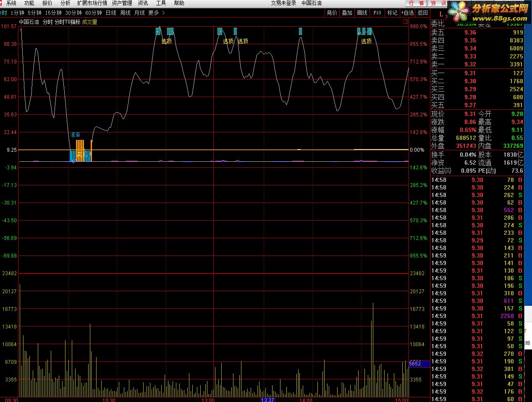Click the 最低 value 9.11

pyautogui.click(x=517, y=130)
